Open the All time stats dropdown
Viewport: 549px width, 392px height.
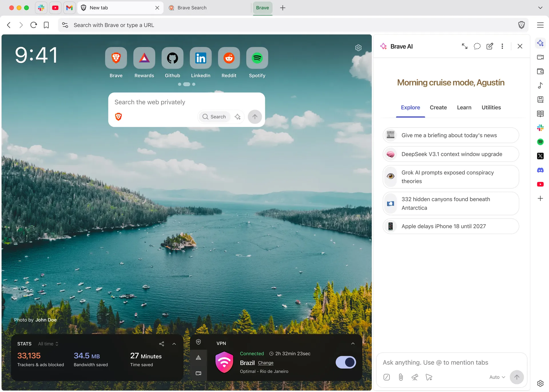[48, 344]
